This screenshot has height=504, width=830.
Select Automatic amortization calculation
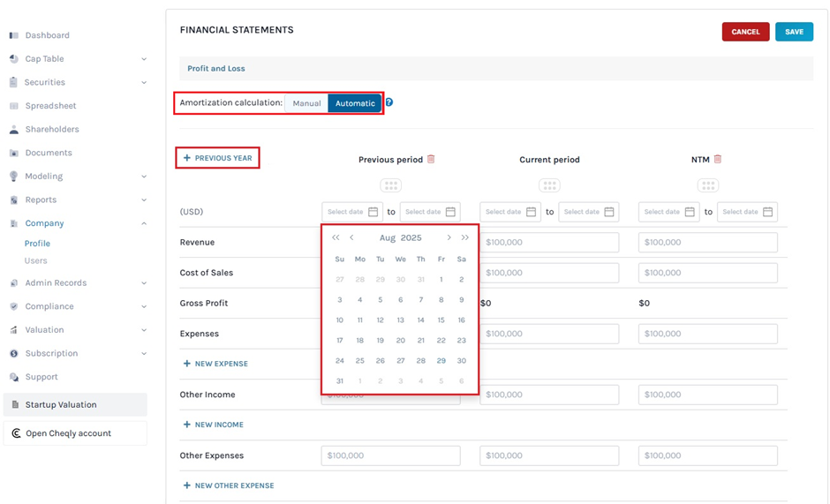click(x=355, y=103)
